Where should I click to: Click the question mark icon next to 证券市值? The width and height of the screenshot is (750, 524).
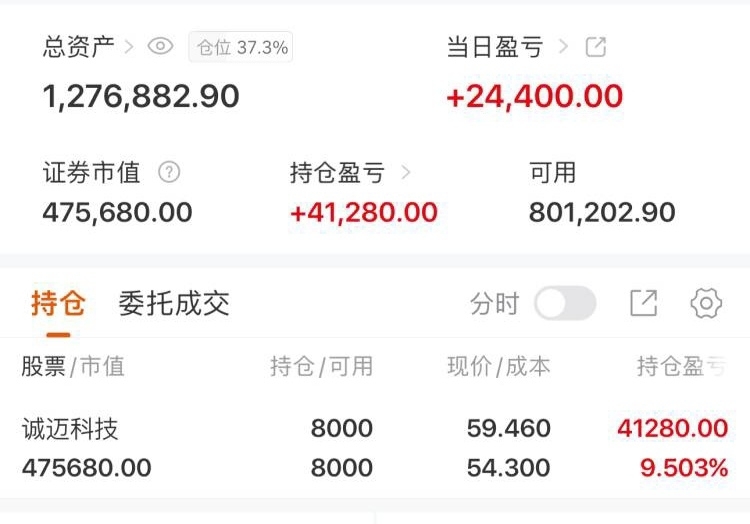click(x=169, y=172)
